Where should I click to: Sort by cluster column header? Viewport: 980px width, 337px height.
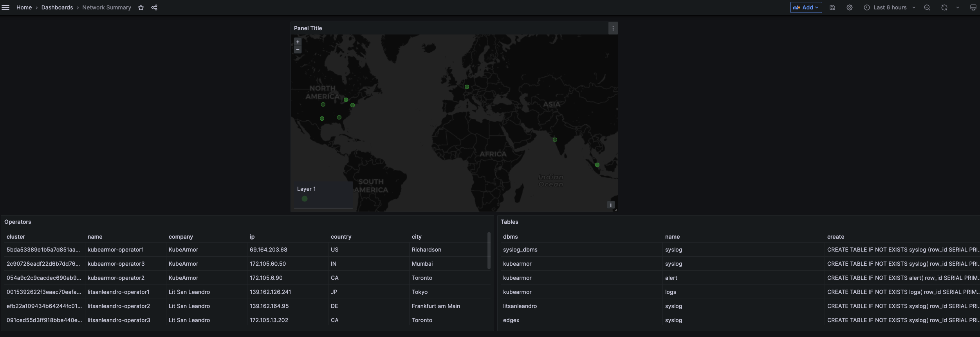click(x=16, y=237)
